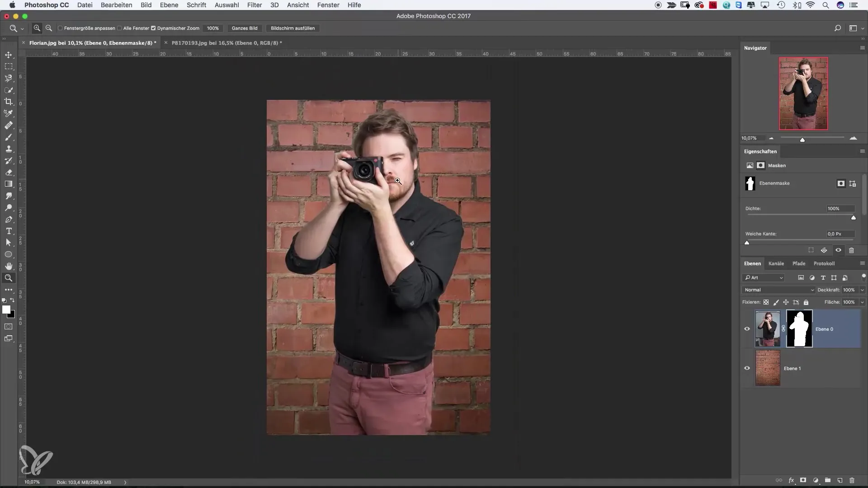Select the Rectangular Marquee tool

[9, 66]
